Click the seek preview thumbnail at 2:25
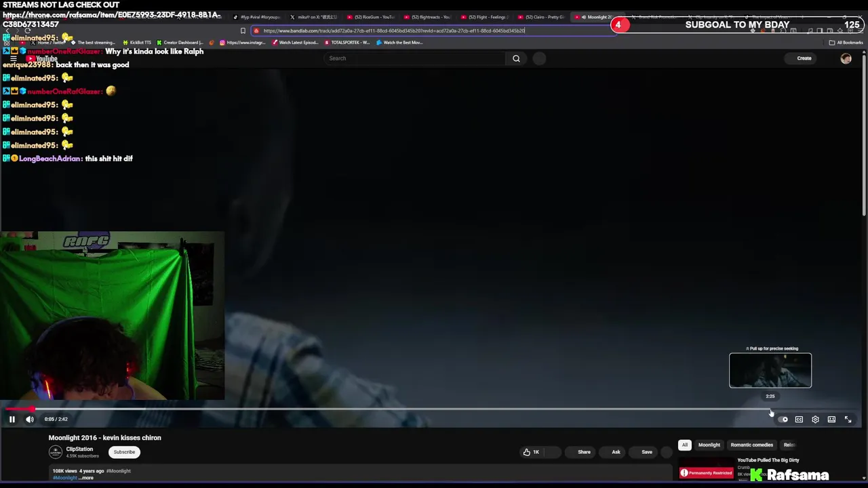This screenshot has width=868, height=488. (x=770, y=371)
